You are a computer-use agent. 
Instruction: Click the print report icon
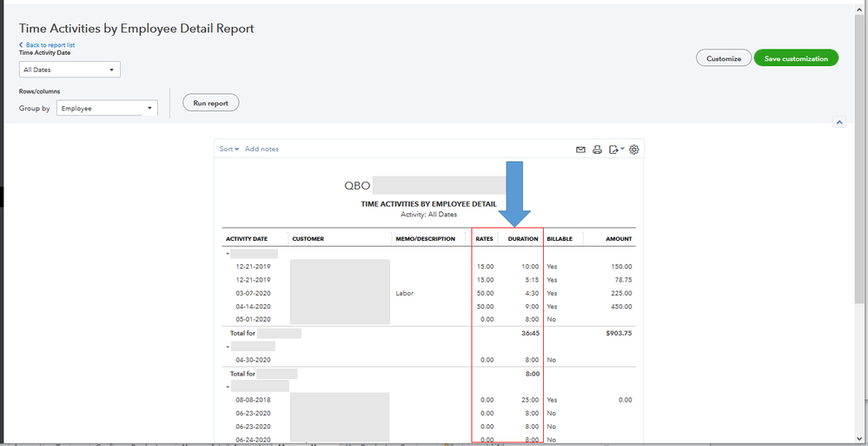[597, 150]
